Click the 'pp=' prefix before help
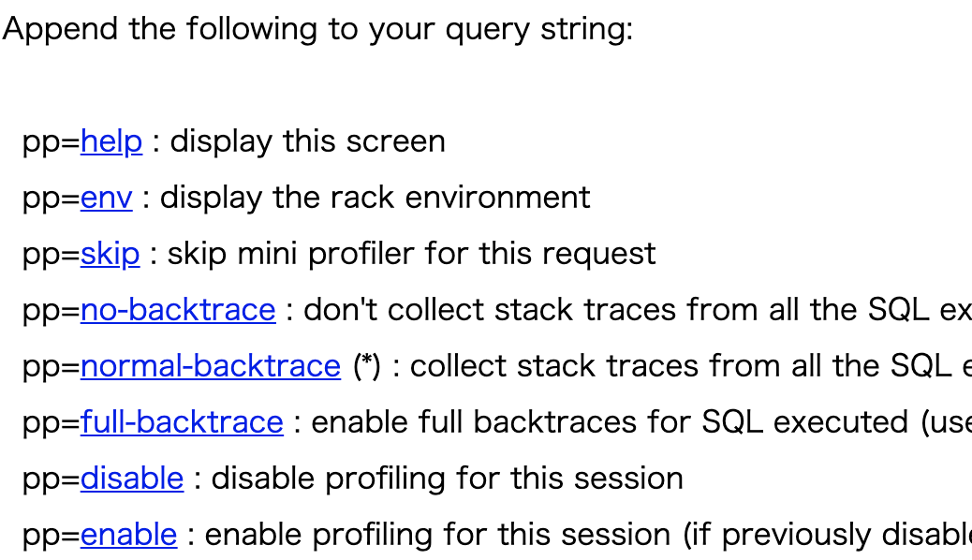Image resolution: width=972 pixels, height=560 pixels. click(x=51, y=141)
